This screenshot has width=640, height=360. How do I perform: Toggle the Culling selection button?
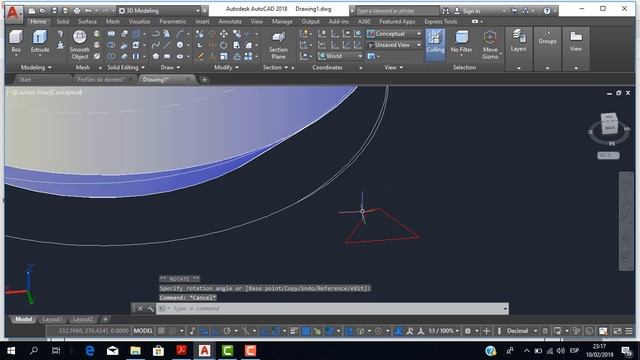point(435,44)
